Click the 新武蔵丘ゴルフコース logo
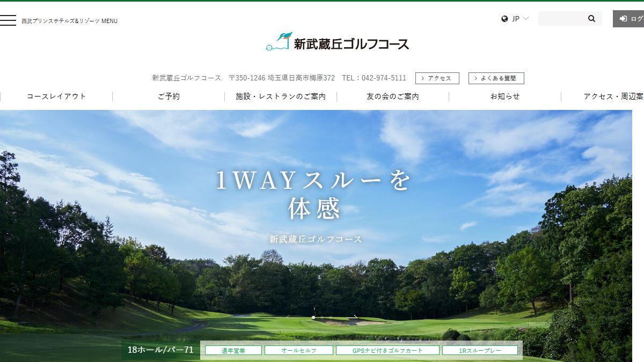The image size is (644, 362). [x=338, y=42]
